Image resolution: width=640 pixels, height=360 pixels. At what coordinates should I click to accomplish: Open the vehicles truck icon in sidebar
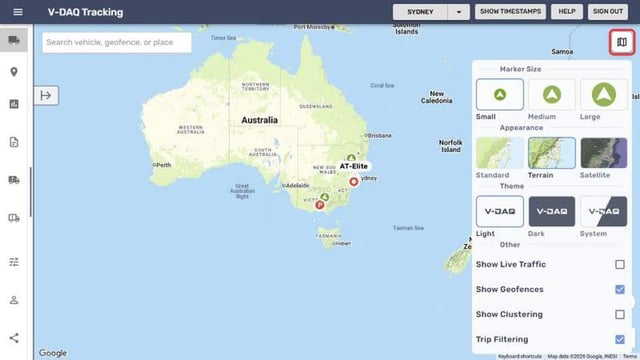(14, 40)
